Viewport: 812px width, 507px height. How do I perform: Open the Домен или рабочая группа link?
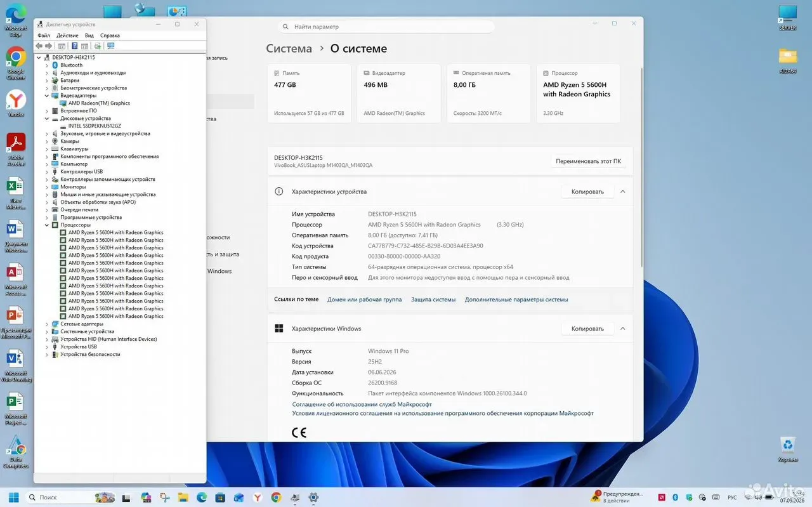point(365,300)
